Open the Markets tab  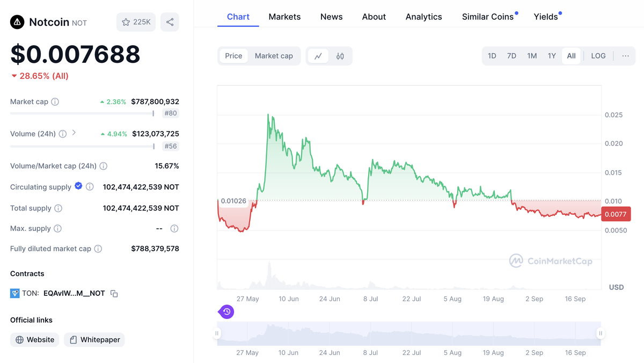[284, 17]
